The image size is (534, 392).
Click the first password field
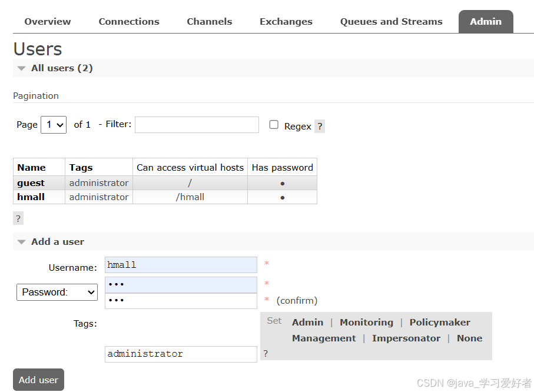tap(181, 285)
